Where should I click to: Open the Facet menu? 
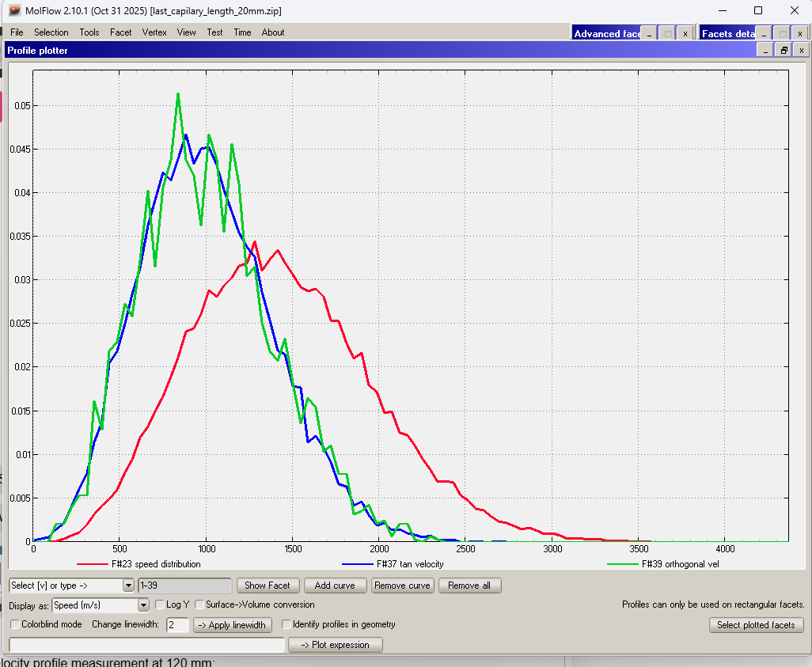point(120,32)
